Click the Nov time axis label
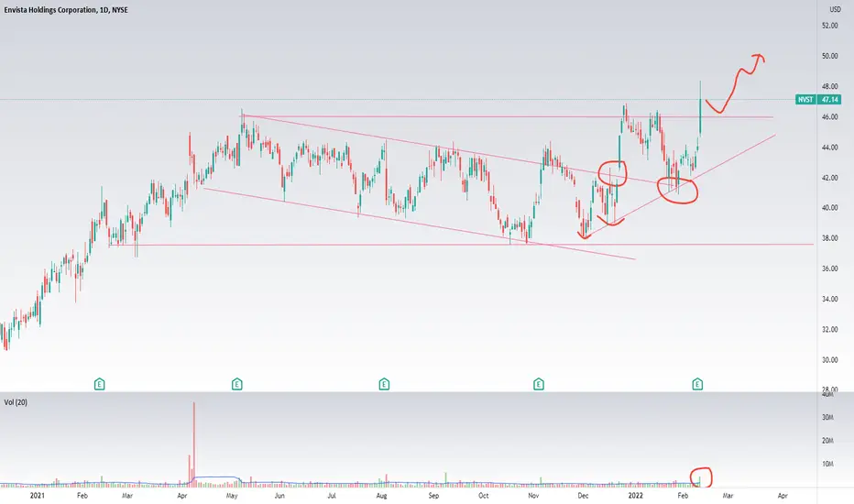The image size is (854, 504). 533,496
